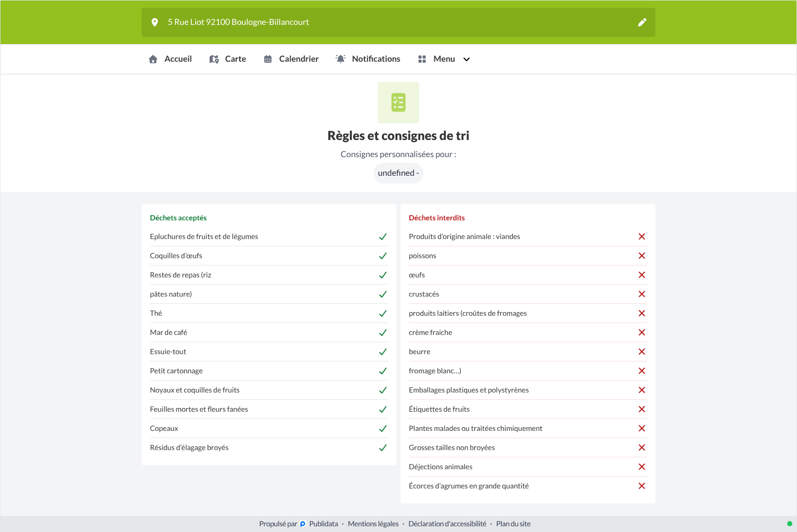Viewport: 797px width, 532px height.
Task: Click green check next to Petit cartonnage
Action: (x=383, y=371)
